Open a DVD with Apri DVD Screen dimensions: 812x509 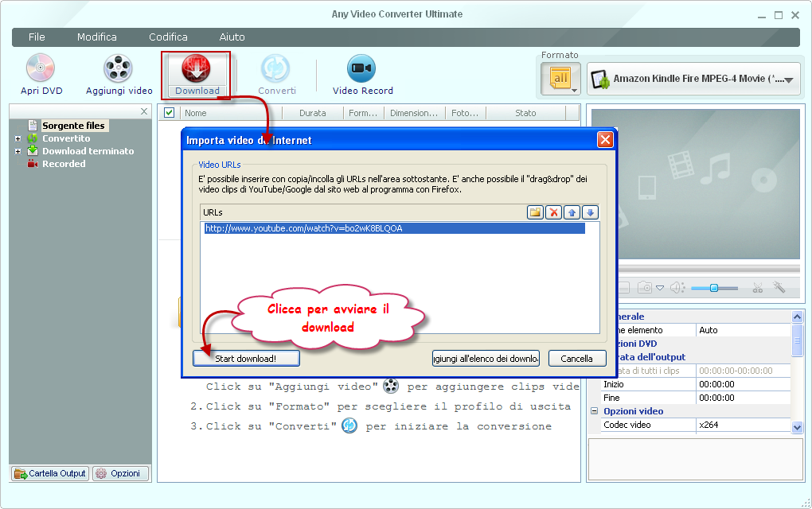[x=41, y=76]
